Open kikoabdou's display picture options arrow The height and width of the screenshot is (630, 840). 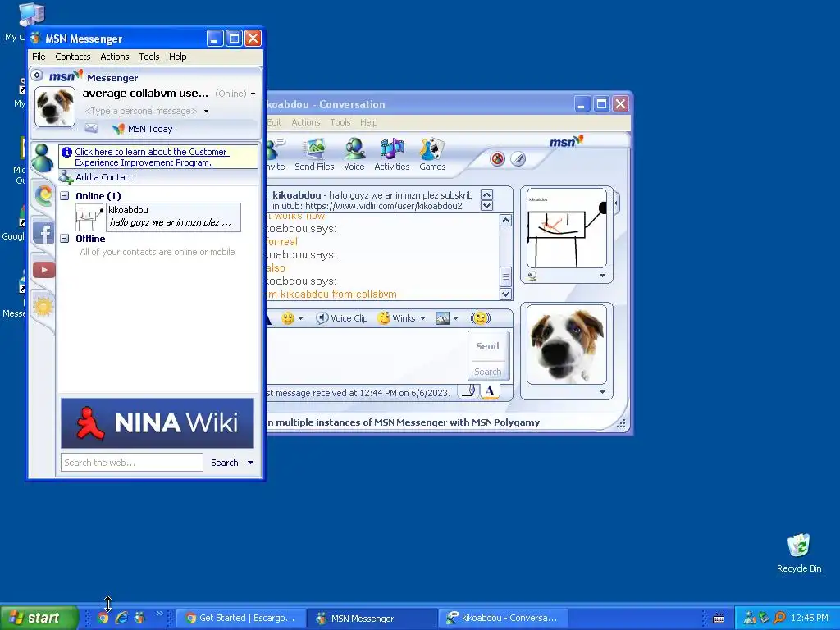click(603, 276)
